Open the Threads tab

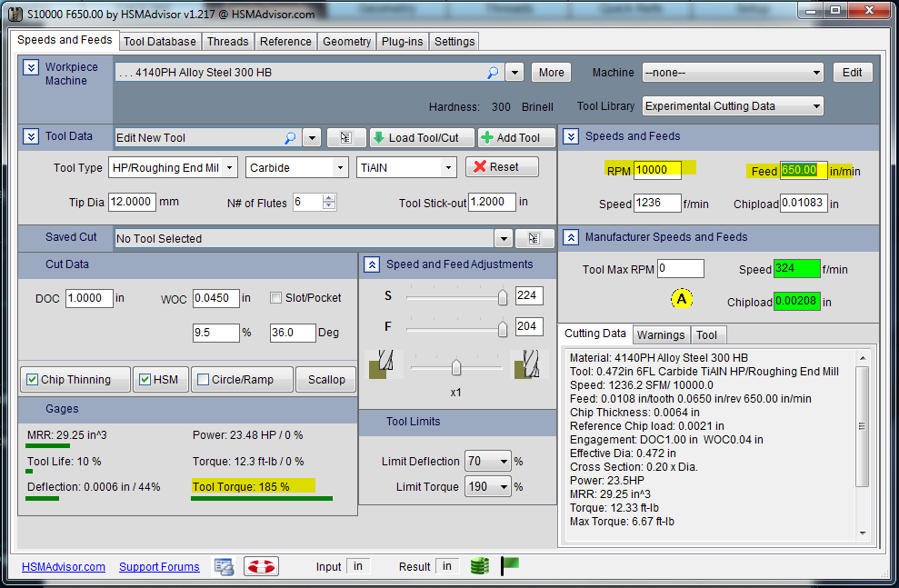click(x=227, y=41)
